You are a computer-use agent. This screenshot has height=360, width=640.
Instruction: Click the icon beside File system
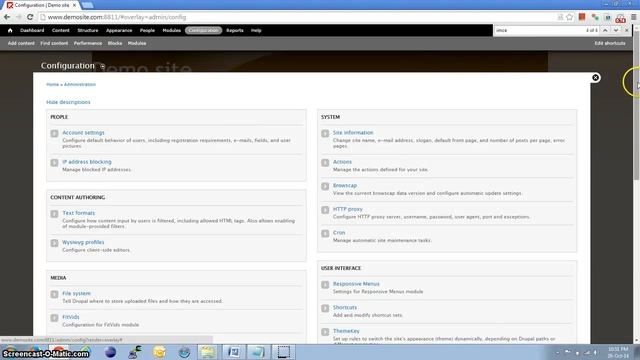pos(54,294)
